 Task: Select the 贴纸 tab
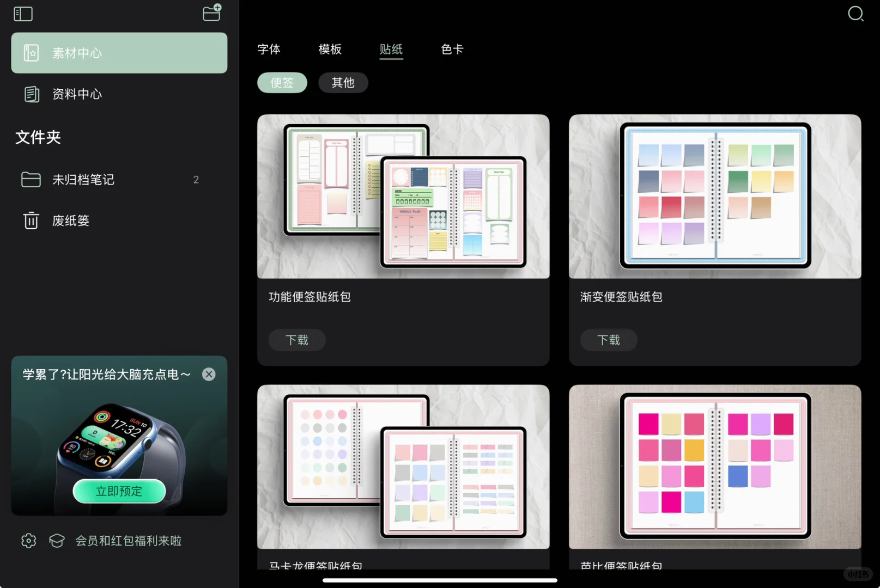(391, 50)
